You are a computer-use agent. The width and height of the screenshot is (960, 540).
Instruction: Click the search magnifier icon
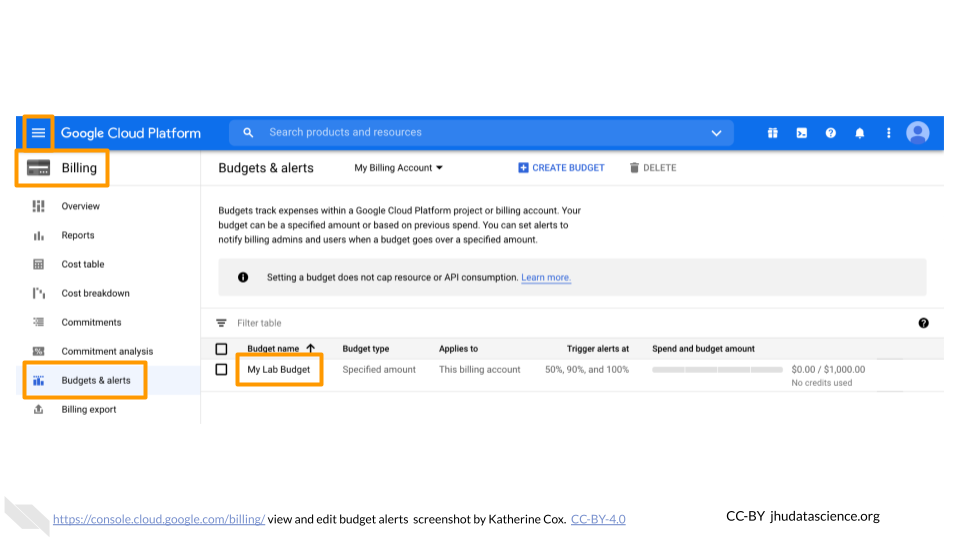coord(248,132)
